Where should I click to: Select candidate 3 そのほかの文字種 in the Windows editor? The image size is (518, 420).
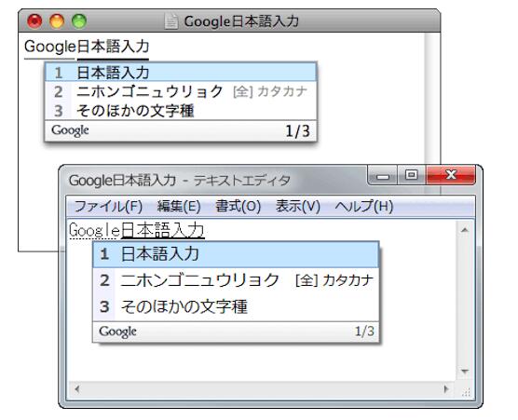[236, 306]
